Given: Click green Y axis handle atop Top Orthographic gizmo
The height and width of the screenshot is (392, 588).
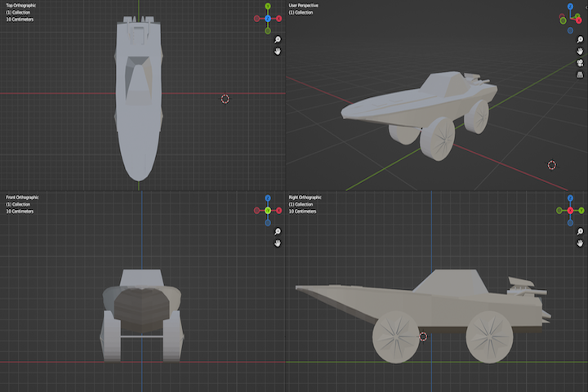Looking at the screenshot, I should click(x=268, y=7).
